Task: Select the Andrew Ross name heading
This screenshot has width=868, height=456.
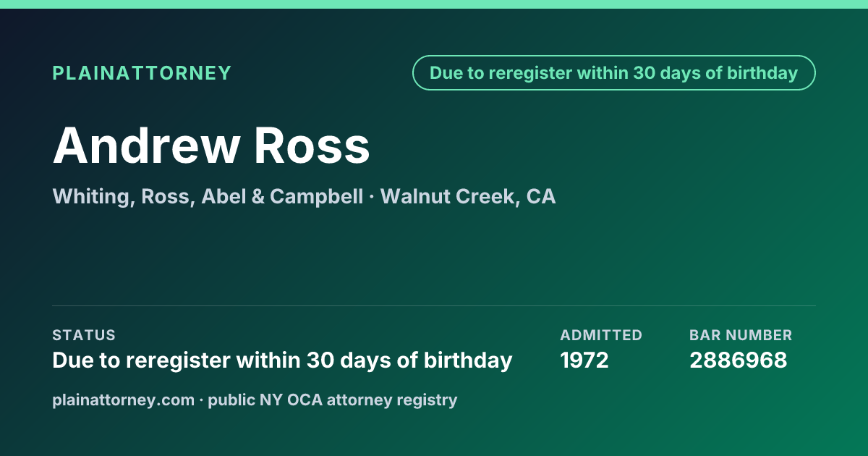Action: (x=211, y=145)
